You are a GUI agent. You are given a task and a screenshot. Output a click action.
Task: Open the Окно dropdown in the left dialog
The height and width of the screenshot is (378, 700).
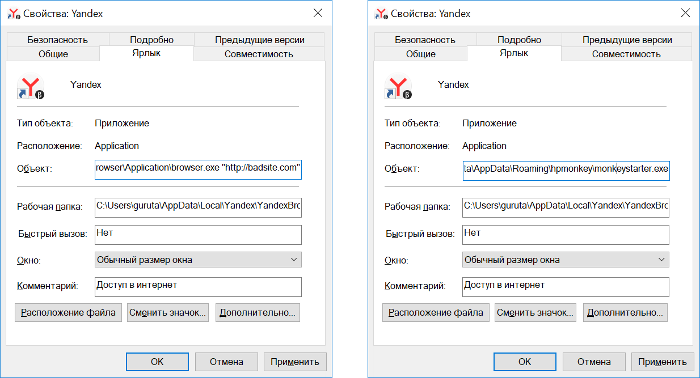tap(198, 260)
